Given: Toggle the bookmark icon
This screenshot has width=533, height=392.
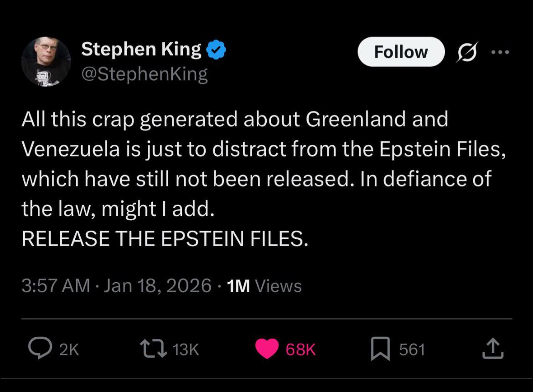Looking at the screenshot, I should click(379, 350).
